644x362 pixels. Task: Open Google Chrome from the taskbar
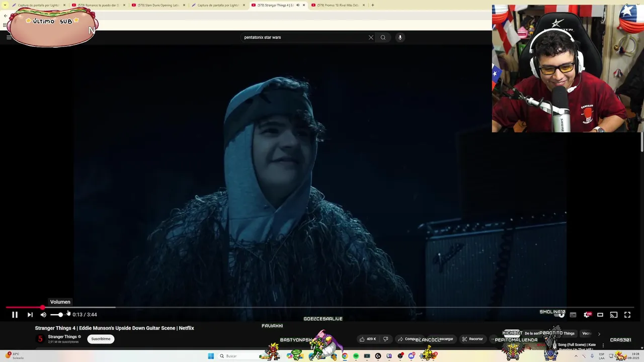point(344,356)
